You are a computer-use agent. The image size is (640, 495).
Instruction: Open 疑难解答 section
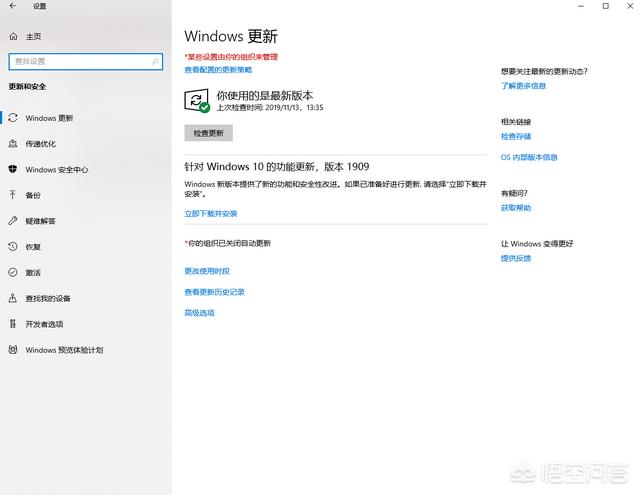[86, 221]
